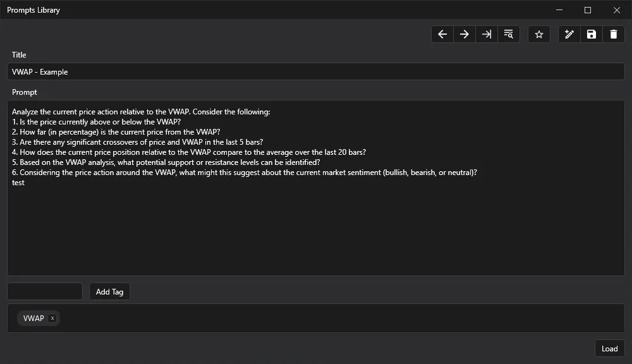Select the VWAP tag chip

(x=35, y=318)
